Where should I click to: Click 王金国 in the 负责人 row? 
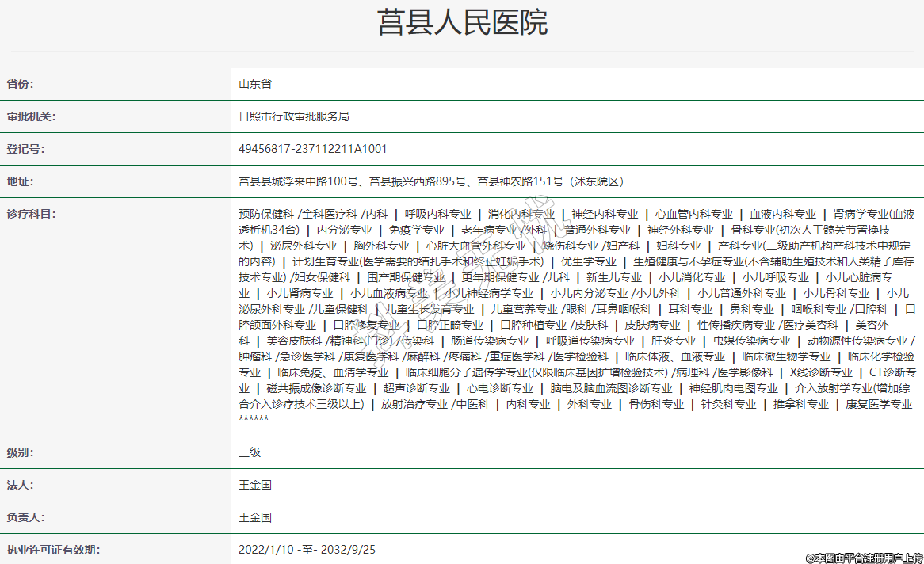[x=255, y=517]
